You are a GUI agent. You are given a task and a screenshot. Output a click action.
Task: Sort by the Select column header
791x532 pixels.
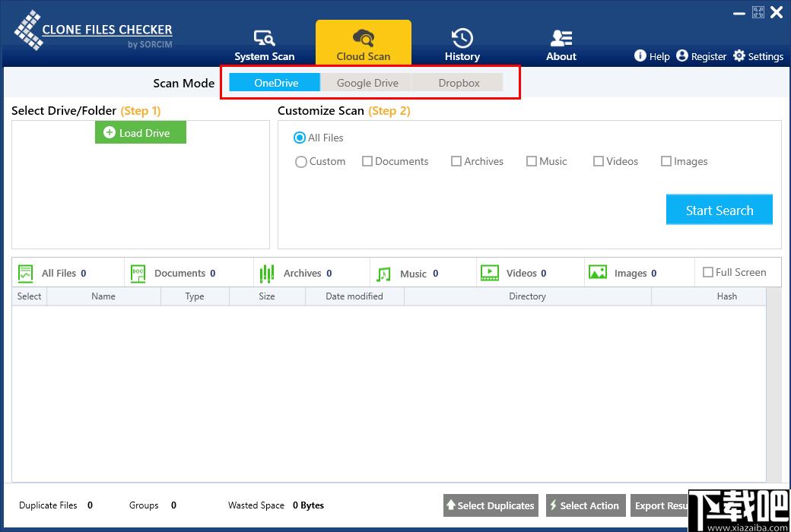coord(29,296)
